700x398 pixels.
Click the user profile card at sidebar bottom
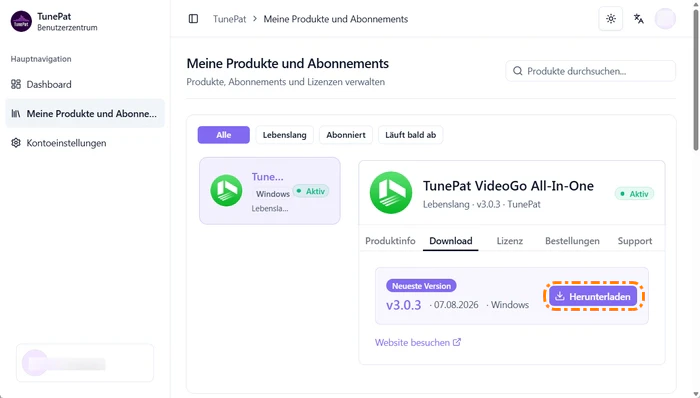[85, 363]
